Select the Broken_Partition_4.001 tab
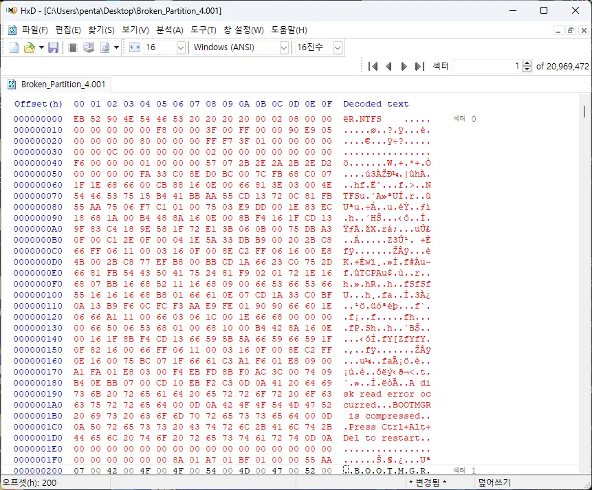 pos(58,84)
